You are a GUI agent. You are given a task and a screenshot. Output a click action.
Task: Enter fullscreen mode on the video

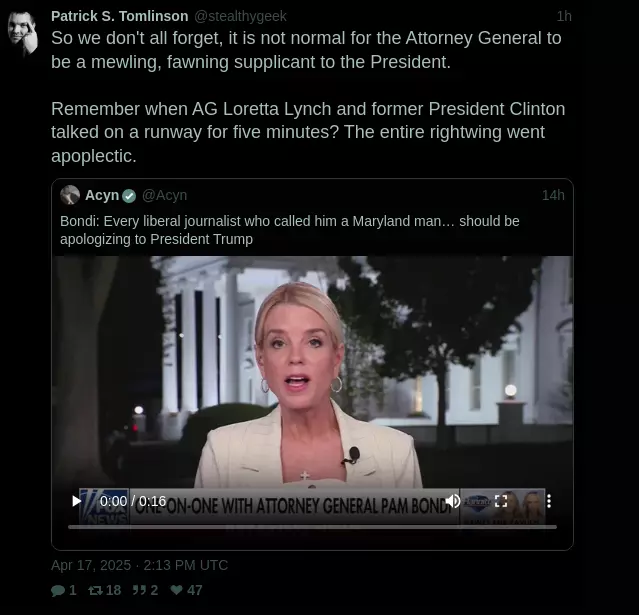click(501, 501)
